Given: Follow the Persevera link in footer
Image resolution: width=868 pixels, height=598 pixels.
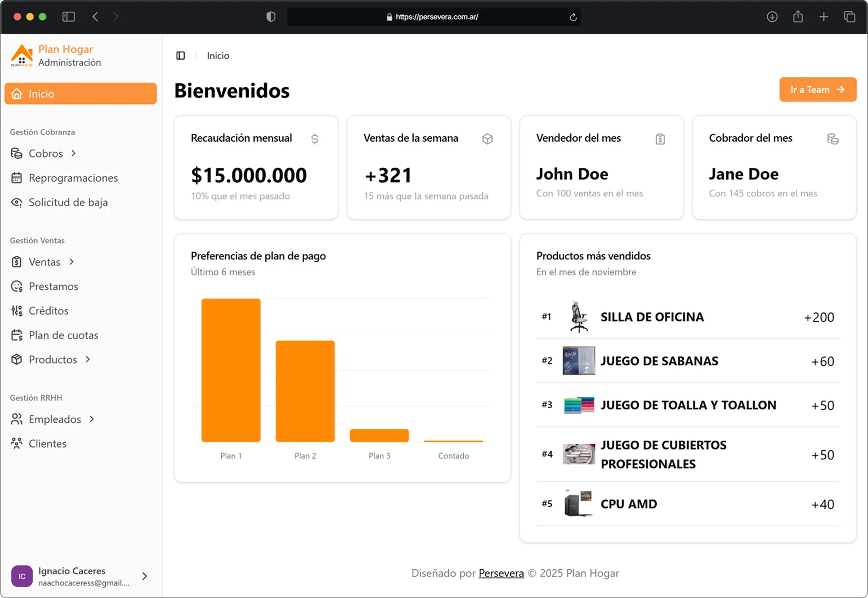Looking at the screenshot, I should [x=501, y=573].
